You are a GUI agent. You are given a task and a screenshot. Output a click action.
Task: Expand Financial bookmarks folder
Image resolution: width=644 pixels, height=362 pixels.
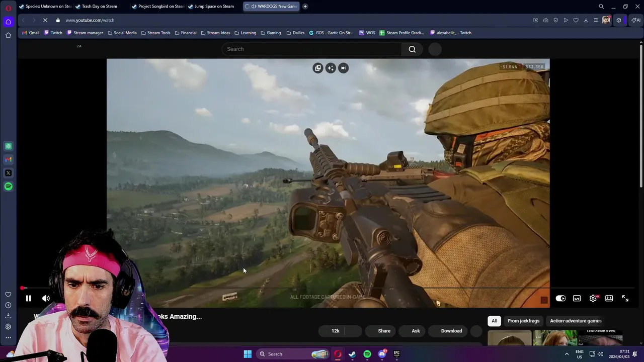[185, 33]
